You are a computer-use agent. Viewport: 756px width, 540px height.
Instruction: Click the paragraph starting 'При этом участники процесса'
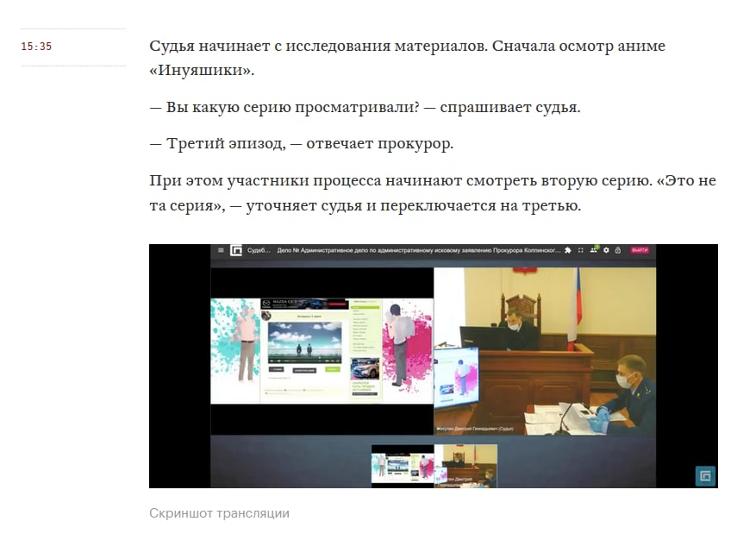433,192
